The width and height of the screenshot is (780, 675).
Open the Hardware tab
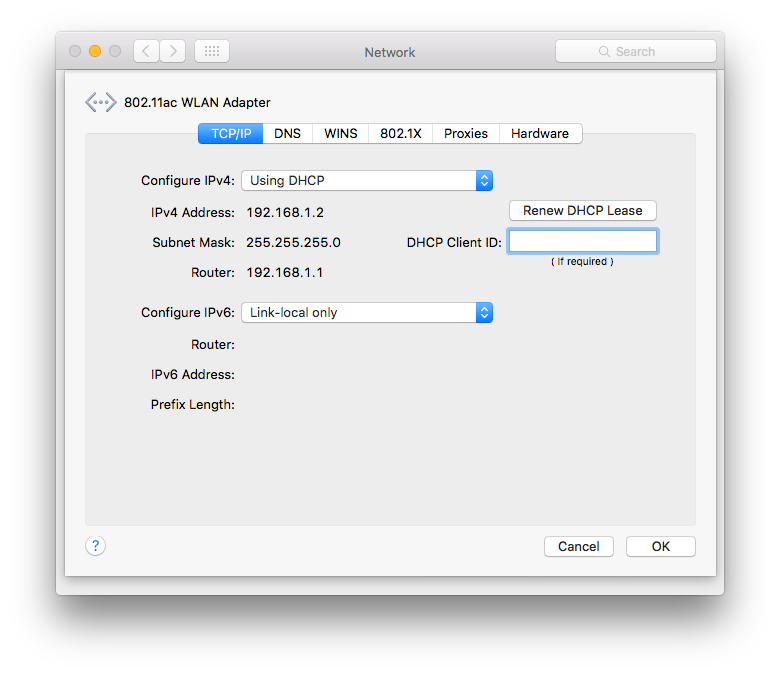[540, 134]
